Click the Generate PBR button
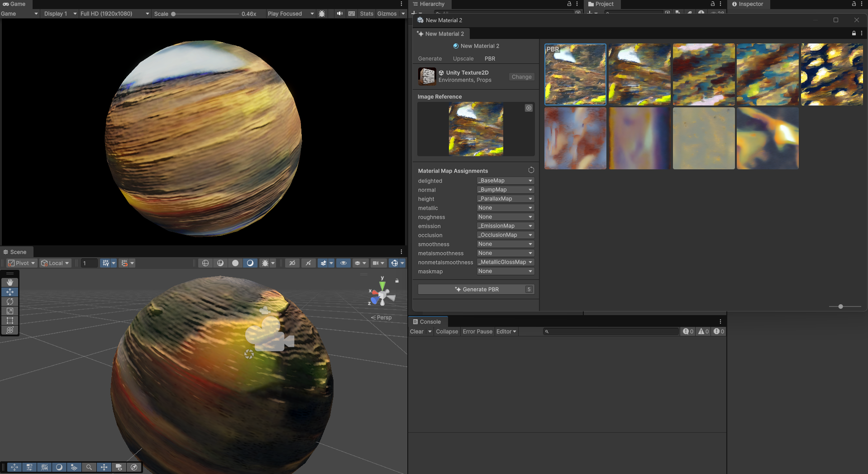 pos(476,289)
